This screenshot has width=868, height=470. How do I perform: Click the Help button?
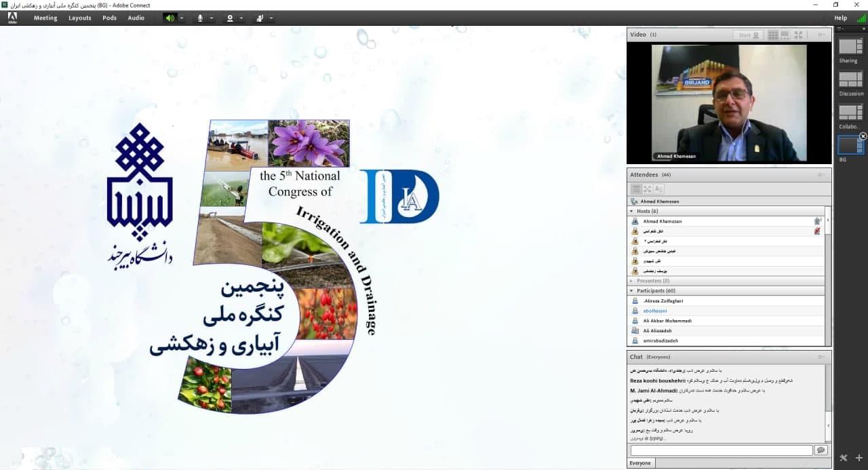click(840, 18)
